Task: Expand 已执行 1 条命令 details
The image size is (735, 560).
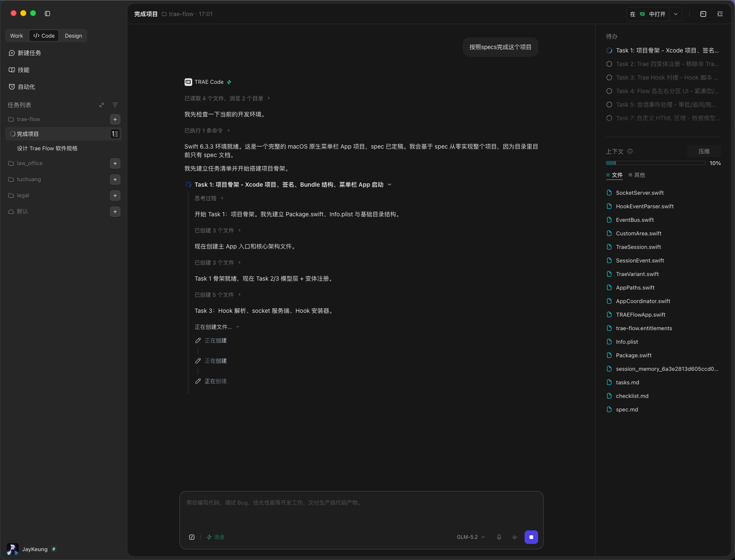Action: tap(207, 130)
